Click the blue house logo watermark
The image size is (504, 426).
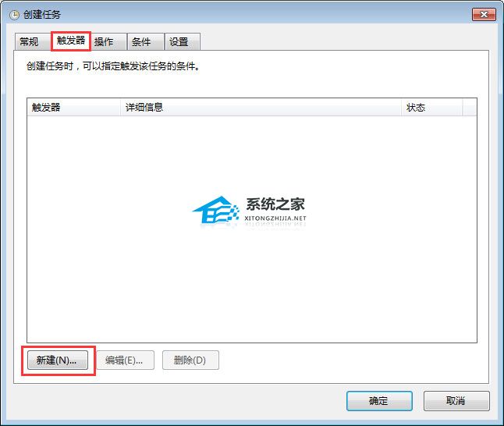point(216,210)
